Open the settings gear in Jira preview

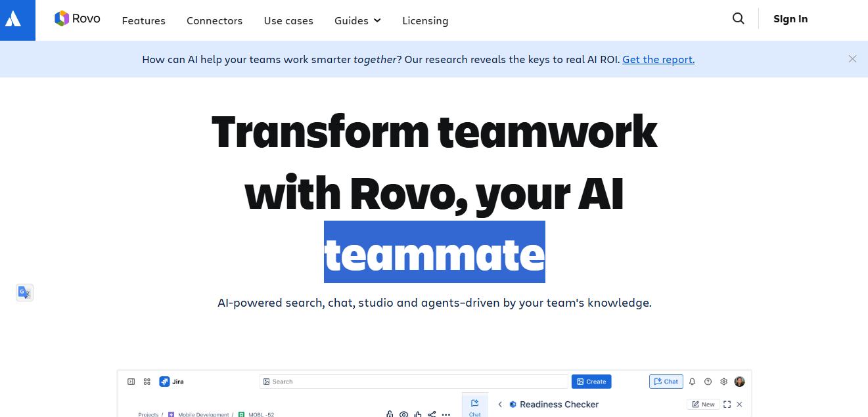[723, 382]
